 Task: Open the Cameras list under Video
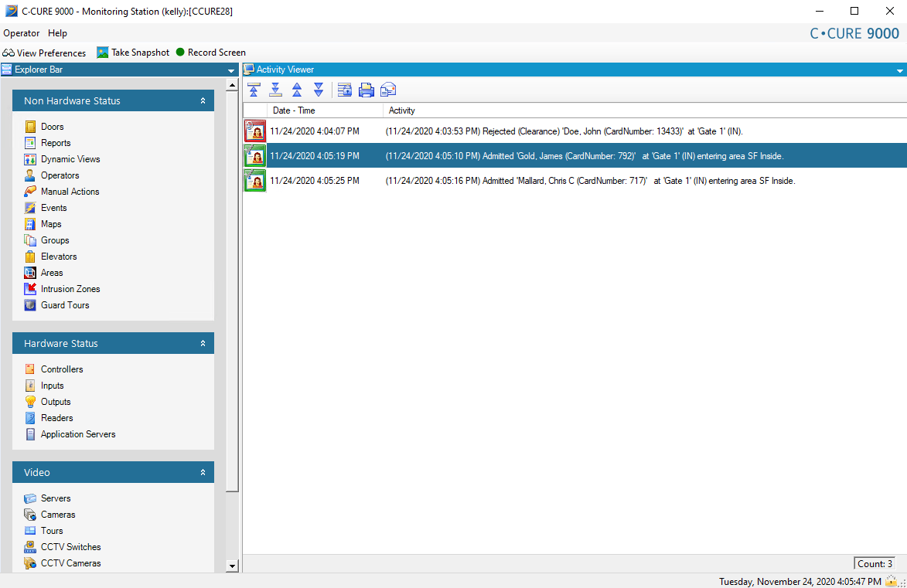[x=58, y=514]
